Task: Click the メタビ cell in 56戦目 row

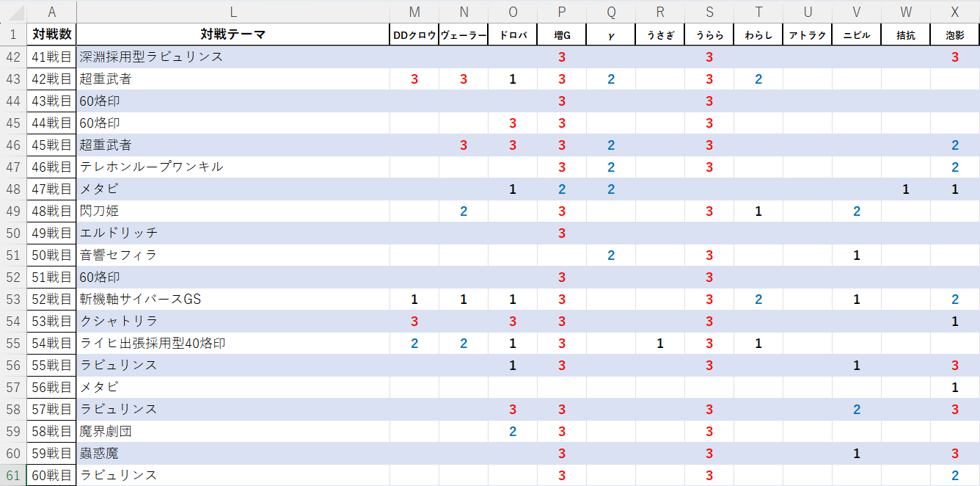Action: click(233, 387)
